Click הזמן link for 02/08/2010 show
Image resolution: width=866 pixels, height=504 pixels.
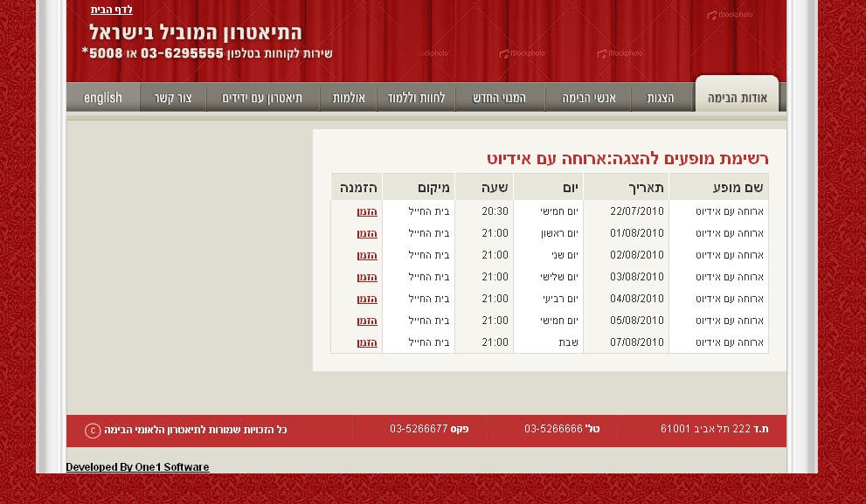click(367, 255)
